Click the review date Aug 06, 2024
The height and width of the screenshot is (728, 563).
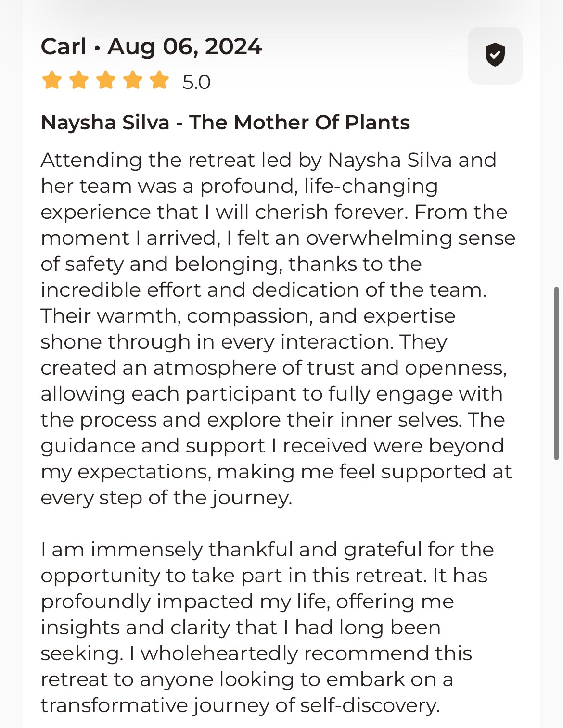pyautogui.click(x=185, y=47)
